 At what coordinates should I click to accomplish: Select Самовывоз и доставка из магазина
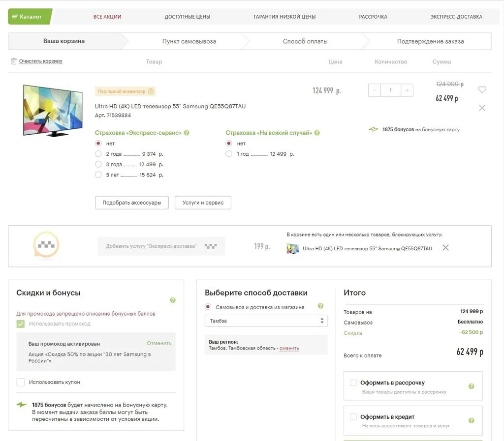208,307
